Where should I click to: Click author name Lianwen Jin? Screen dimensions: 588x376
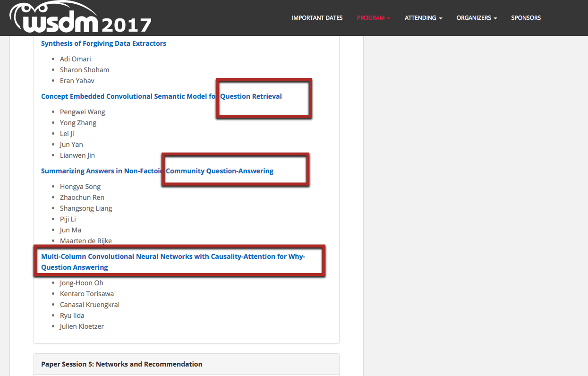point(77,155)
